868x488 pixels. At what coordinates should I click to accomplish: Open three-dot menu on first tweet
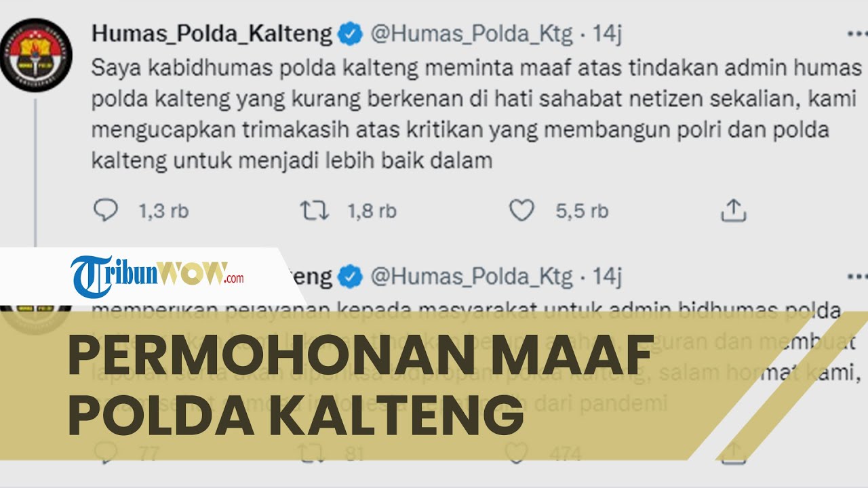pos(857,33)
